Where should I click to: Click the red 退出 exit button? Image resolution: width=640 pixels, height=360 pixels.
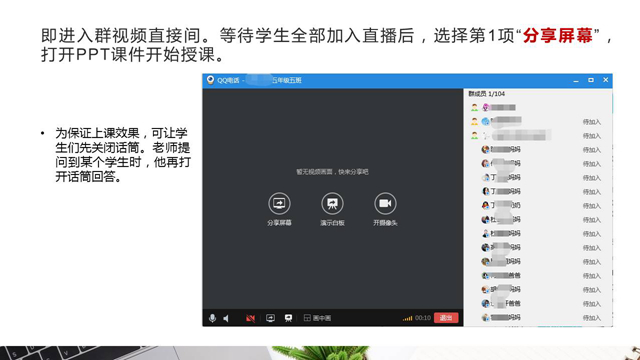[446, 318]
